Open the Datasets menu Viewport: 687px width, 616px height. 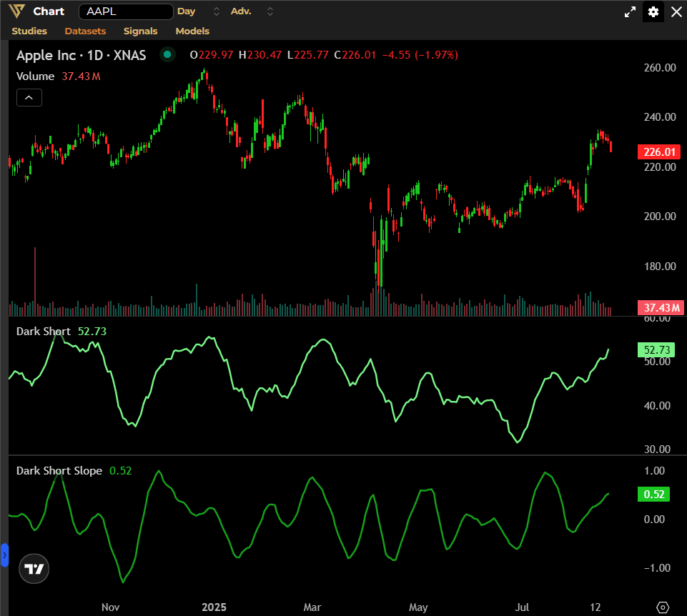(x=86, y=31)
